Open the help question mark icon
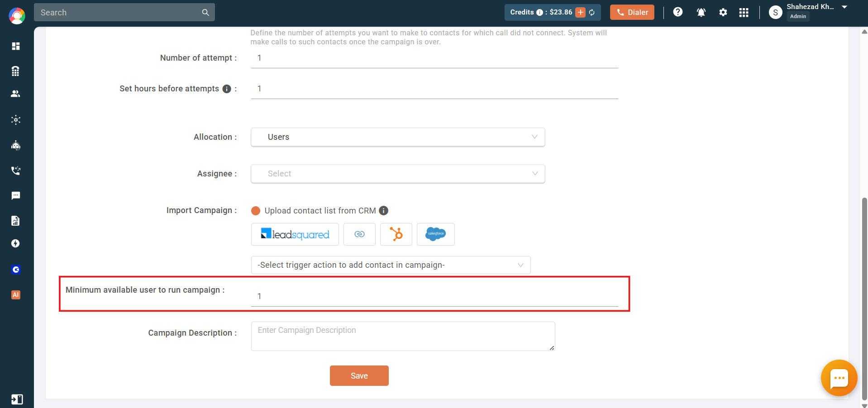Screen dimensions: 868x408 [678, 12]
